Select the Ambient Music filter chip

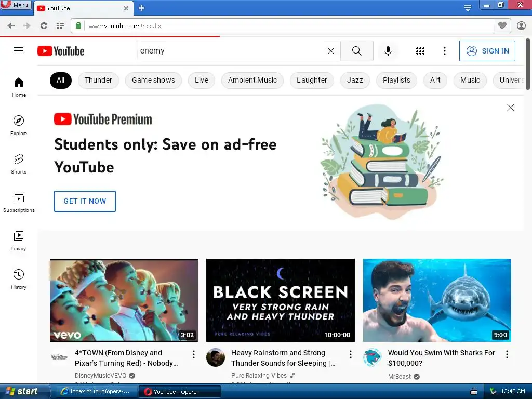[252, 81]
